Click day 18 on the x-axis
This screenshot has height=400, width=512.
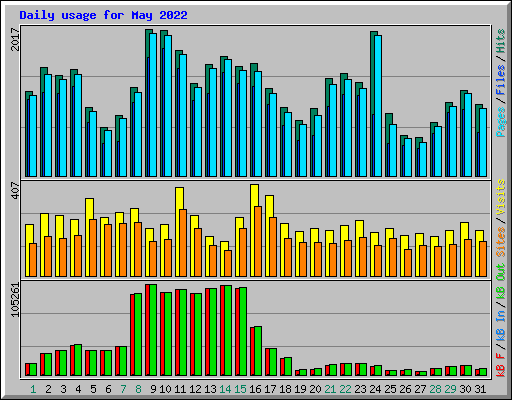(285, 389)
